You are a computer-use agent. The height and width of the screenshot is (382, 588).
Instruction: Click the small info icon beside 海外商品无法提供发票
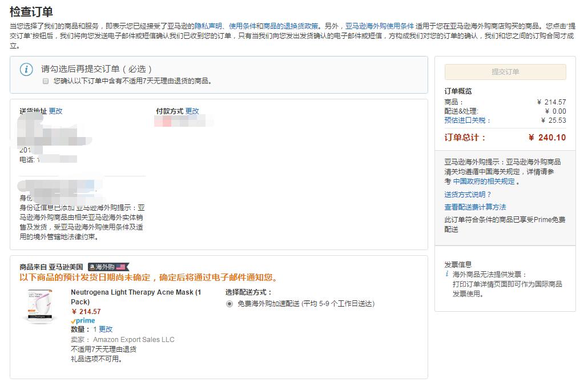447,274
